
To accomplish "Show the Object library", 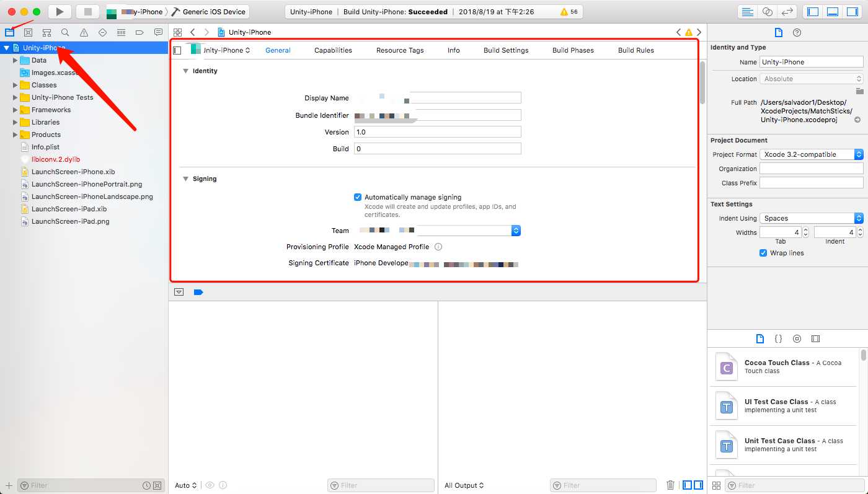I will 797,339.
